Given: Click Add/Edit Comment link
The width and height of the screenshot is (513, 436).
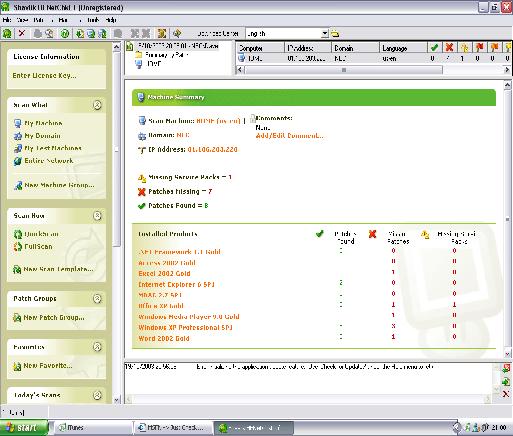Looking at the screenshot, I should point(289,136).
